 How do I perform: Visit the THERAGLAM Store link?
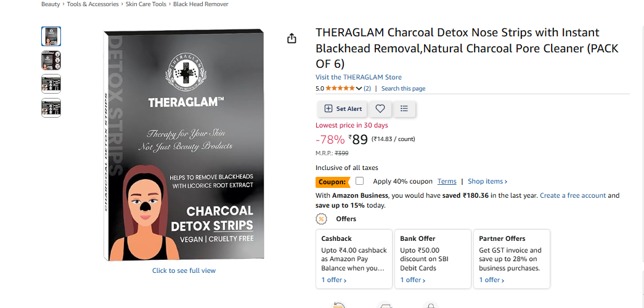click(x=359, y=77)
